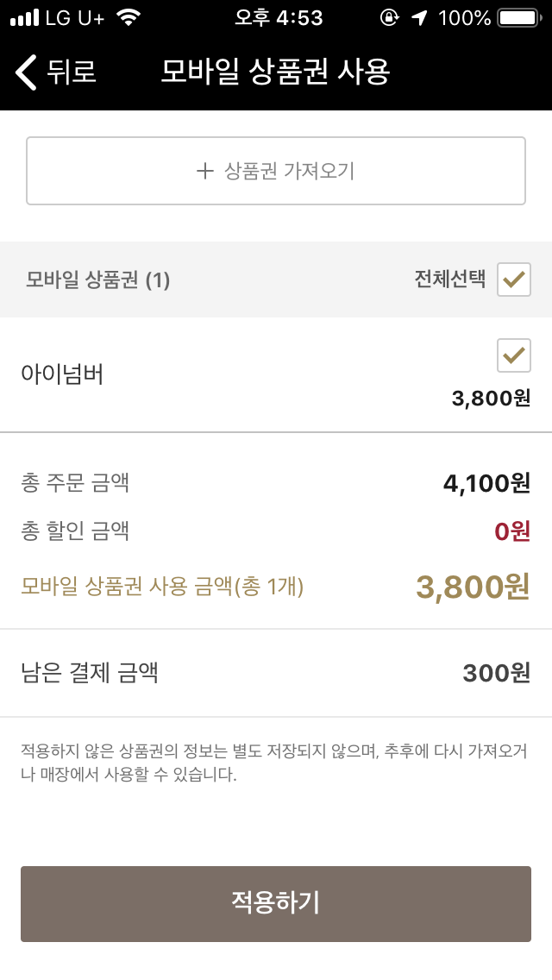
Task: Tap the 남은 결제 금액 row
Action: pyautogui.click(x=276, y=673)
